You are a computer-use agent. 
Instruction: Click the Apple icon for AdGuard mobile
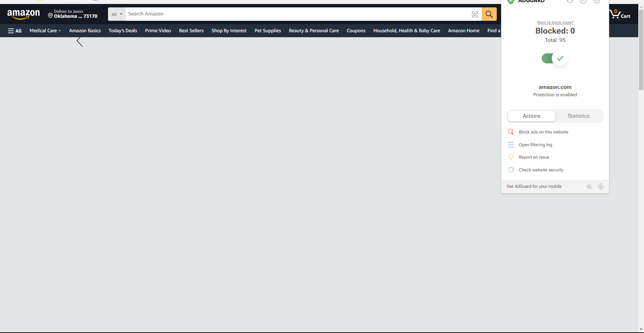coord(589,186)
